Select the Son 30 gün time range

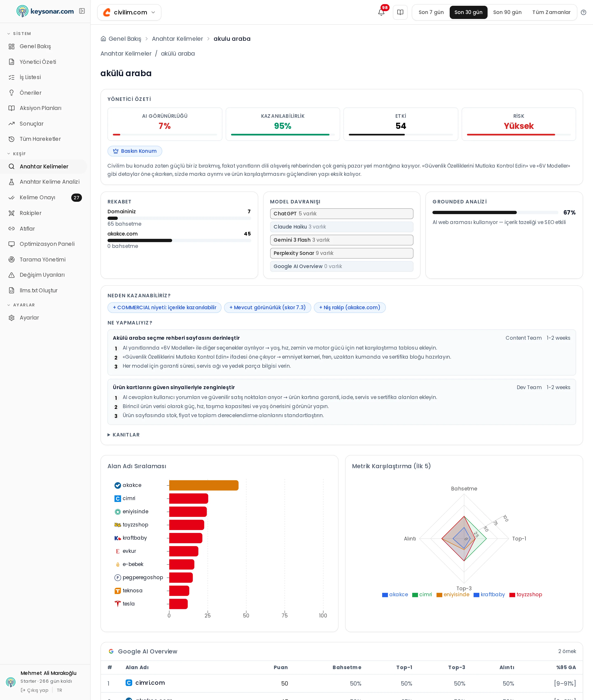coord(468,12)
